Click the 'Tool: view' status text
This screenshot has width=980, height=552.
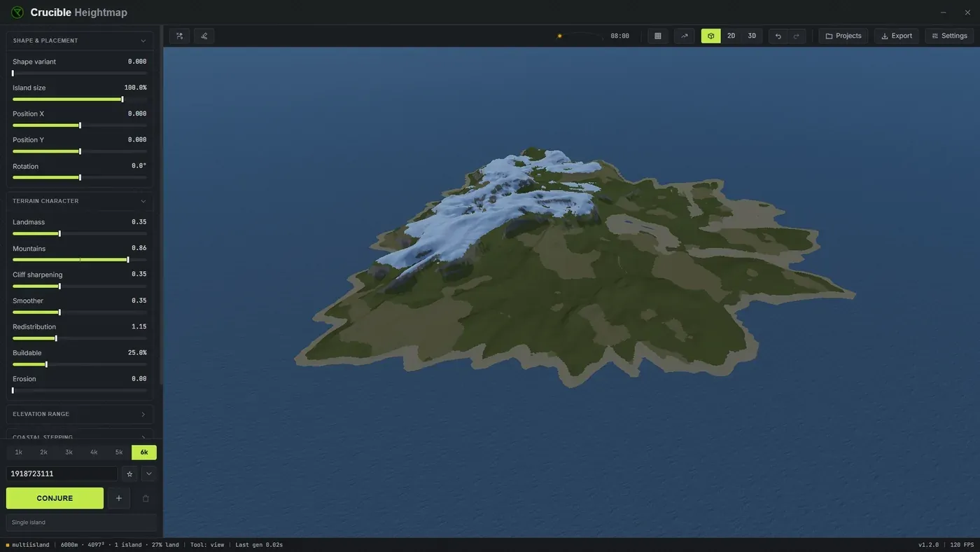coord(207,545)
